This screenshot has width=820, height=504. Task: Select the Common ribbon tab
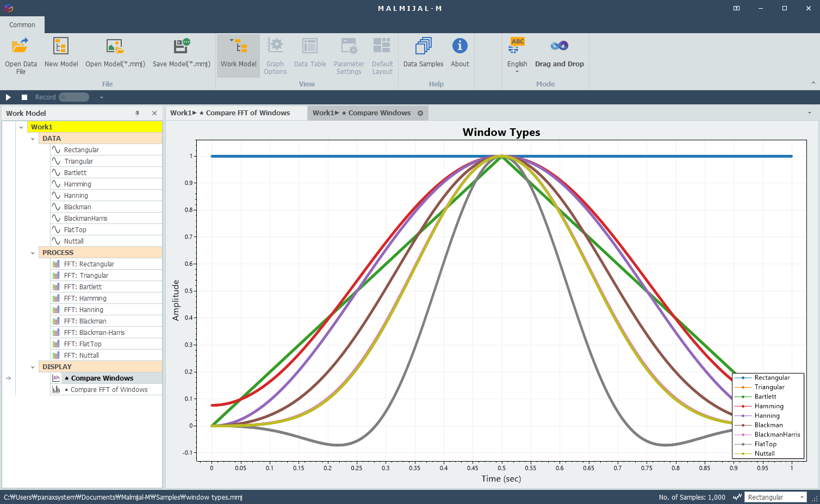22,24
